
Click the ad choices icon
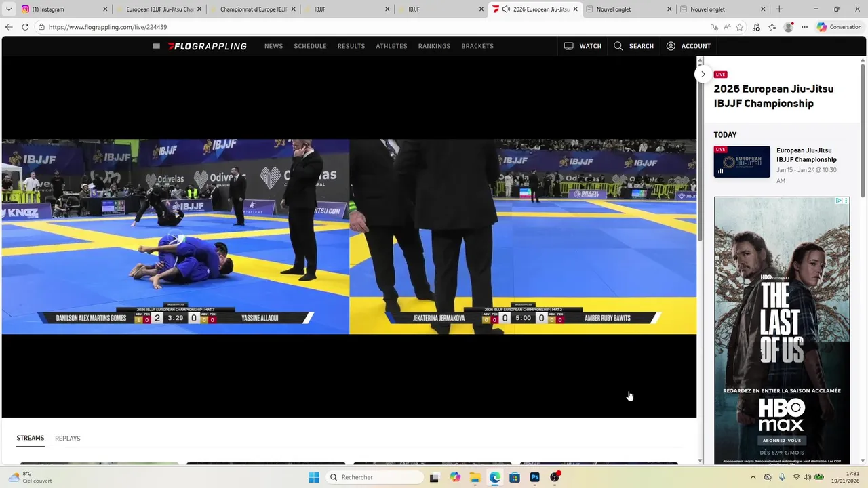point(839,201)
